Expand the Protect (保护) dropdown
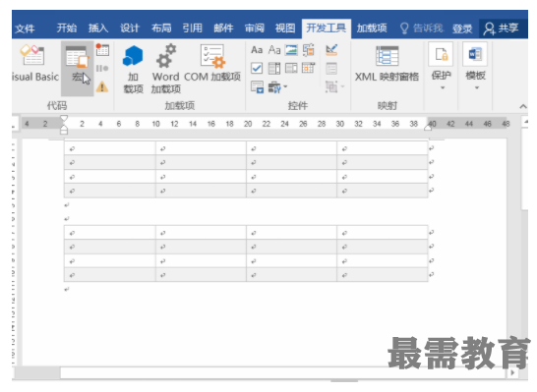The height and width of the screenshot is (392, 537). (x=441, y=67)
